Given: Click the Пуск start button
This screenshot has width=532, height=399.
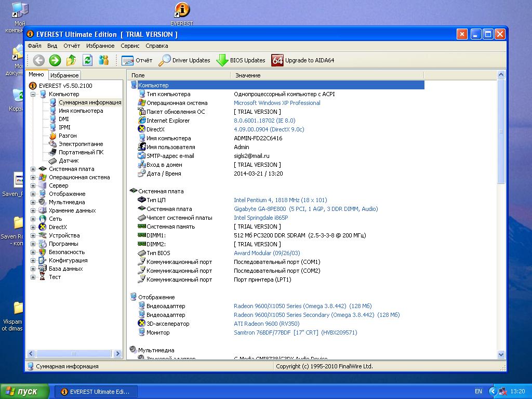Looking at the screenshot, I should tap(24, 391).
